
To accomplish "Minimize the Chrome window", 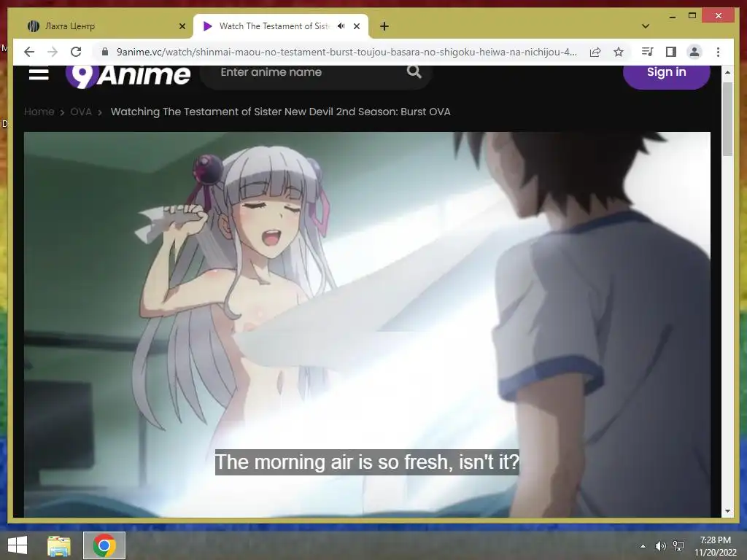I will point(672,16).
